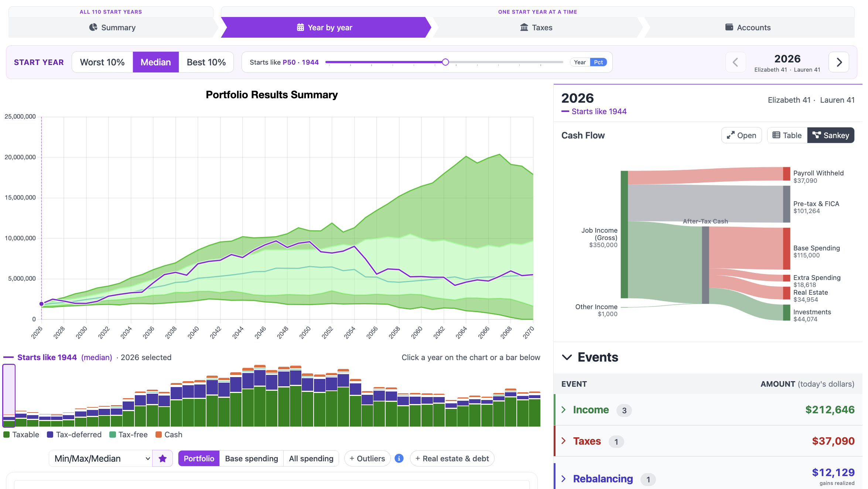Switch slider mode to Pct
The width and height of the screenshot is (868, 489).
[x=598, y=62]
